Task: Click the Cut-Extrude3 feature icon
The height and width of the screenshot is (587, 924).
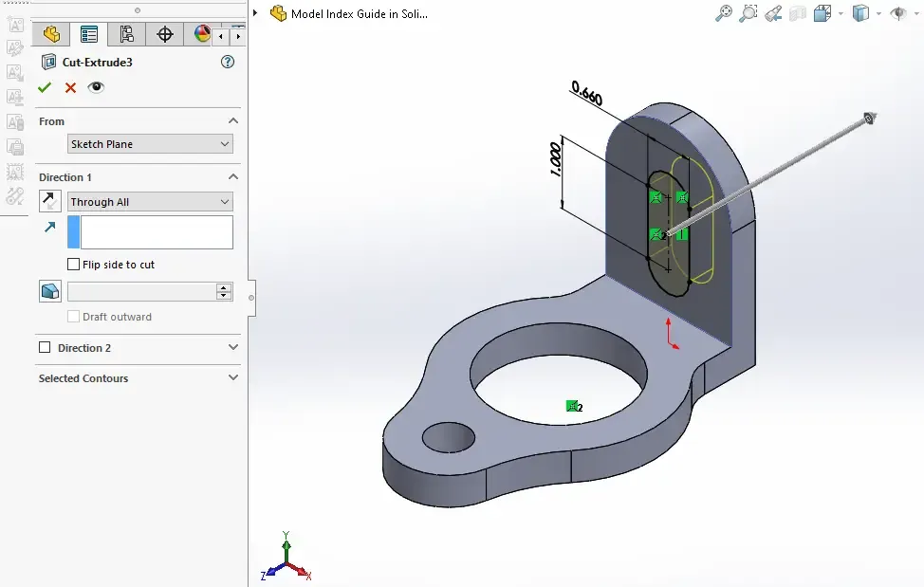Action: point(49,62)
